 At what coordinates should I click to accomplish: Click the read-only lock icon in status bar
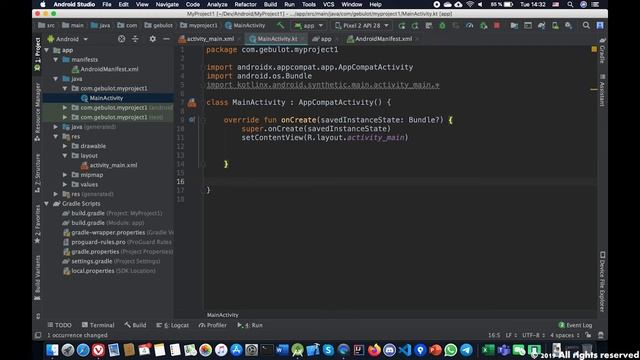pos(588,335)
